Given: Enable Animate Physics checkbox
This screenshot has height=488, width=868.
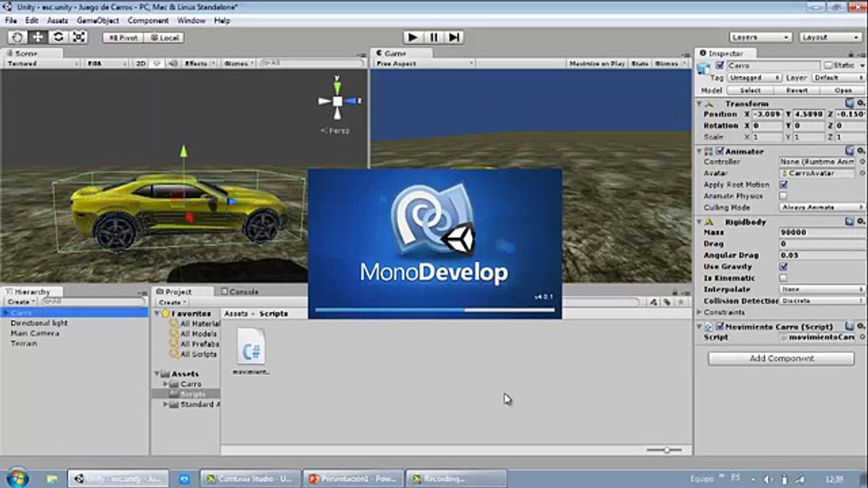Looking at the screenshot, I should click(784, 196).
